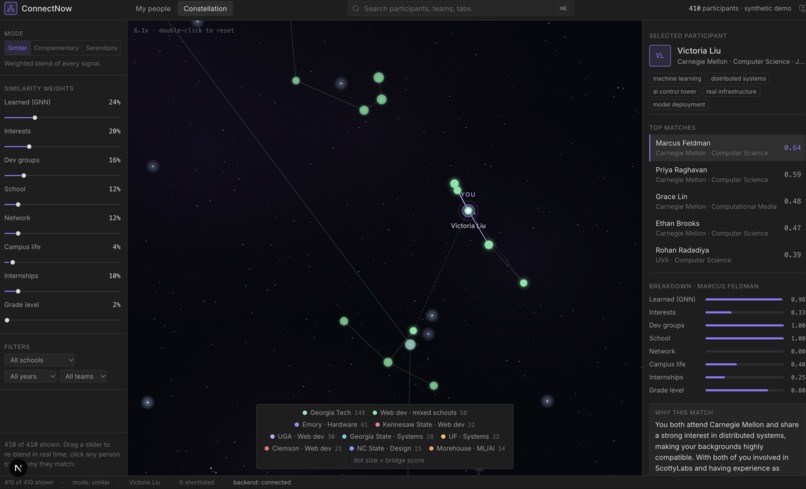Click the NC State · Design legend entry
Image resolution: width=806 pixels, height=489 pixels.
385,448
